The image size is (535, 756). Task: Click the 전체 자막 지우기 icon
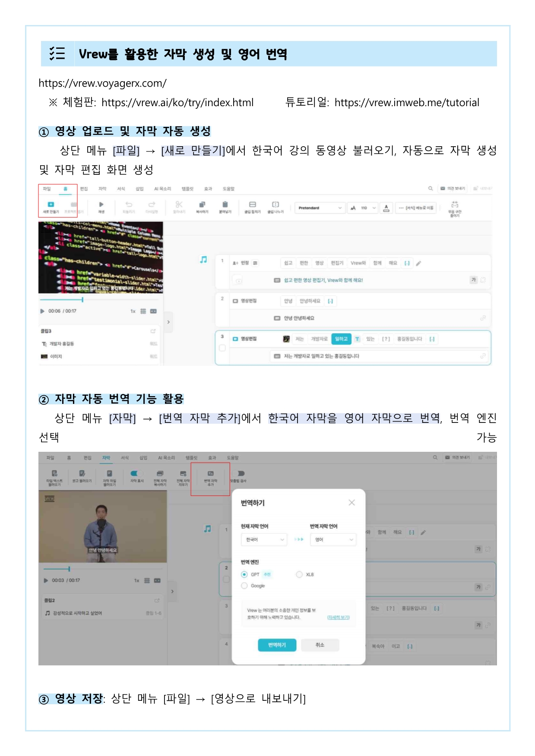click(x=183, y=474)
